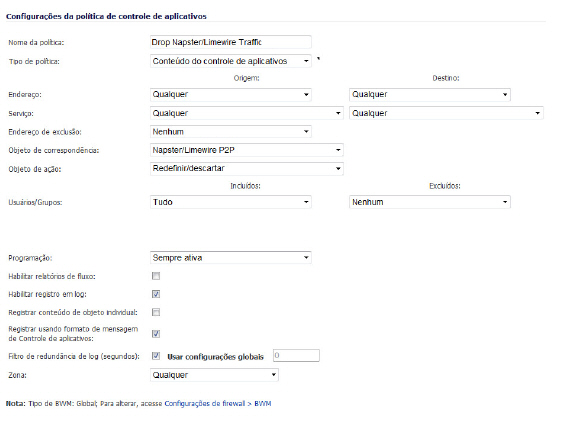The height and width of the screenshot is (423, 576).
Task: Click the log redundancy filter seconds field
Action: click(x=296, y=355)
